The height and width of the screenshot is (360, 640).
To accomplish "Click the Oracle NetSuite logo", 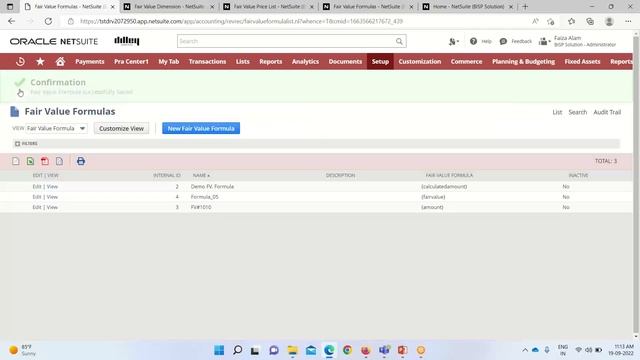I will coord(54,42).
